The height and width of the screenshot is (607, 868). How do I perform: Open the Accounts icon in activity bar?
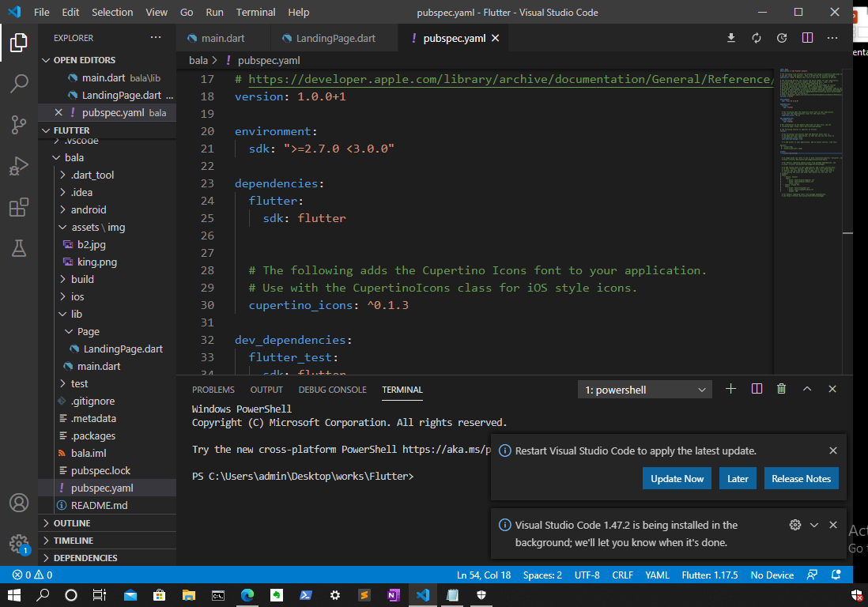[19, 503]
